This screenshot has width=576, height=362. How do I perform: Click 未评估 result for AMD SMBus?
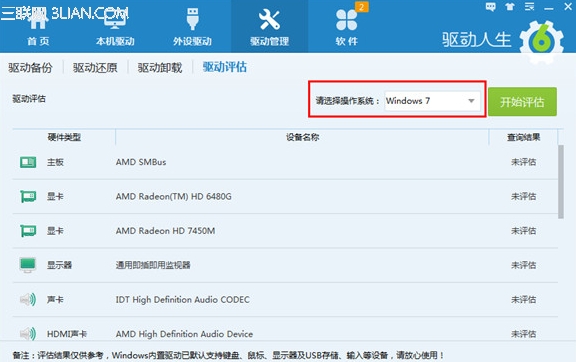(523, 162)
